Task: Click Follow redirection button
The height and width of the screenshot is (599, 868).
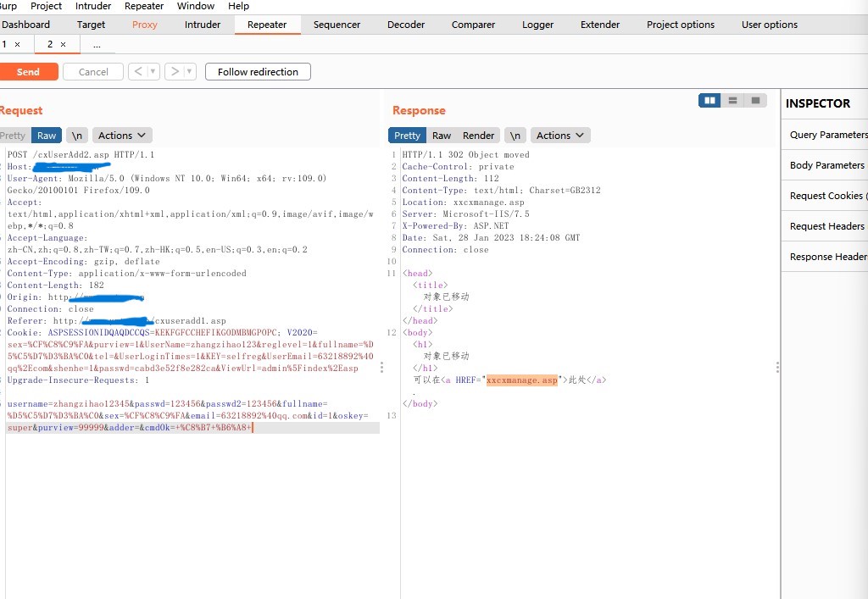Action: (258, 71)
